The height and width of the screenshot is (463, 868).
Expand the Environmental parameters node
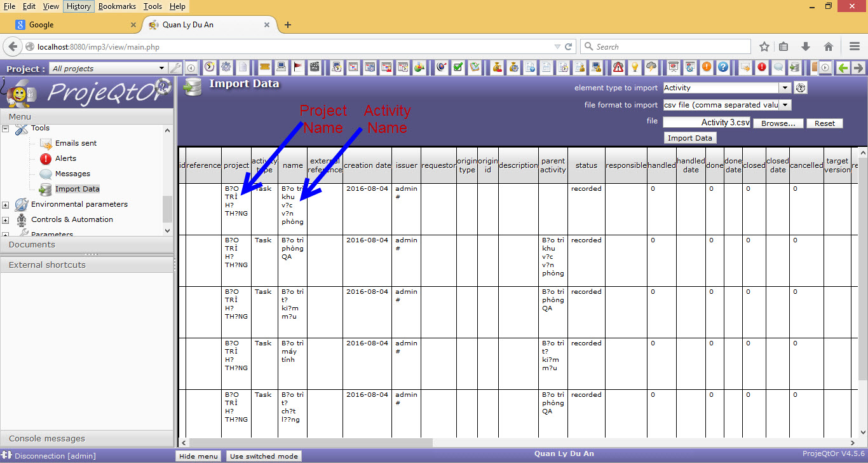6,205
